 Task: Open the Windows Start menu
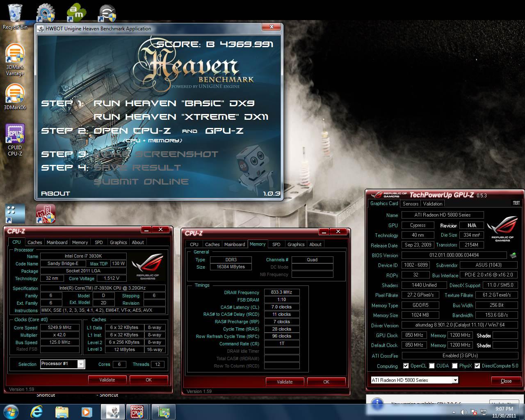point(11,411)
